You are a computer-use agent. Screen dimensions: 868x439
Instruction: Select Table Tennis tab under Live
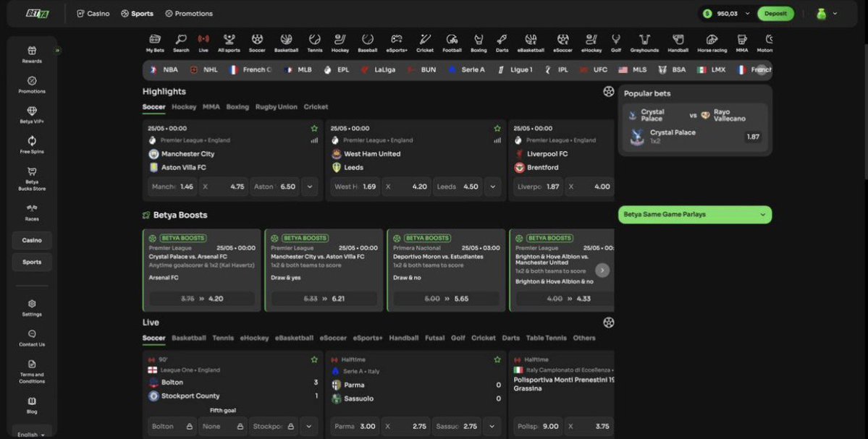click(x=547, y=338)
